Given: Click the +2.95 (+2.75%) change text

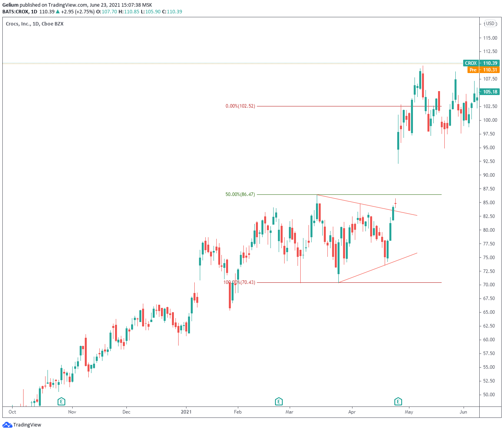Looking at the screenshot, I should point(77,12).
